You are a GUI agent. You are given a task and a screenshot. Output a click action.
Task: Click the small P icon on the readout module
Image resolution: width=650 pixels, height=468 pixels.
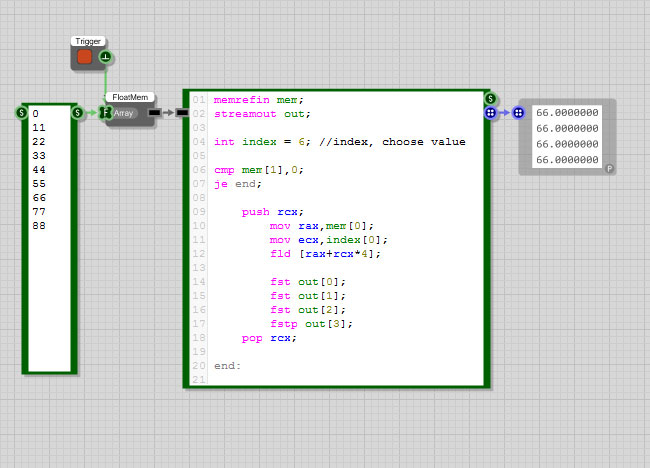click(x=609, y=170)
